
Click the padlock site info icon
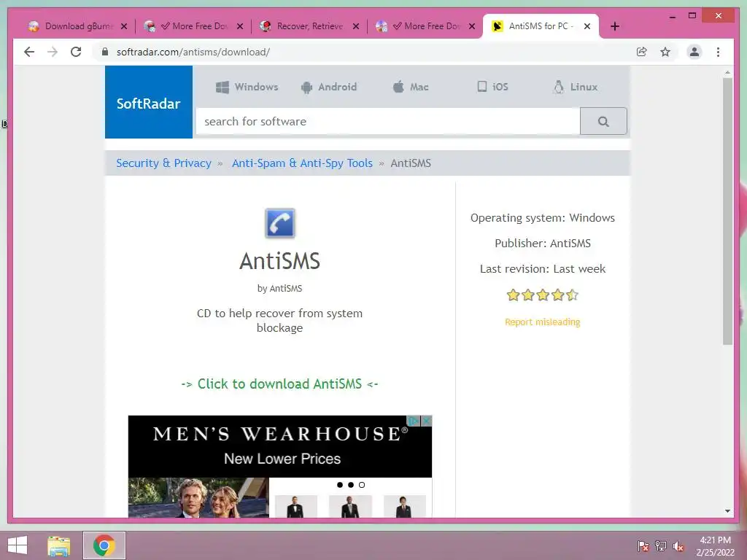[x=105, y=52]
